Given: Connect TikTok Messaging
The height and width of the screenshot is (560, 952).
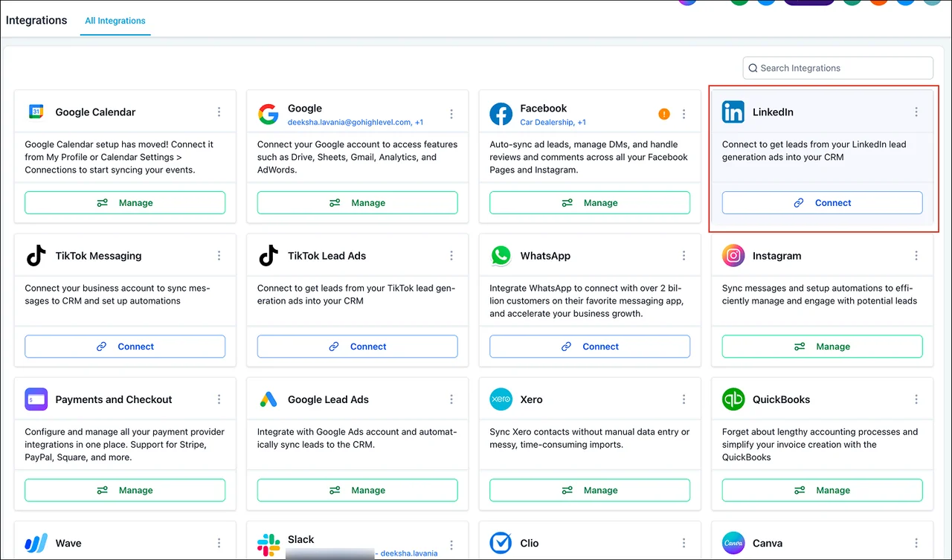Looking at the screenshot, I should (x=125, y=347).
